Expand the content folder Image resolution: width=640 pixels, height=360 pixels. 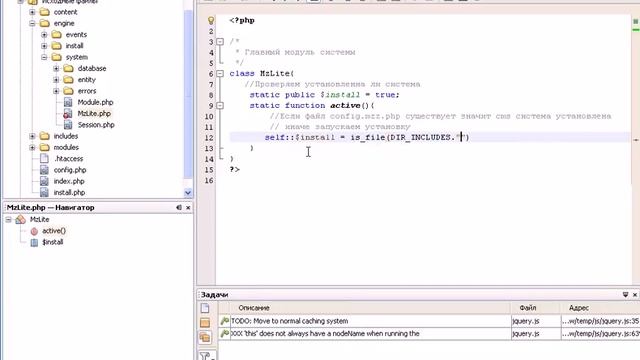32,12
